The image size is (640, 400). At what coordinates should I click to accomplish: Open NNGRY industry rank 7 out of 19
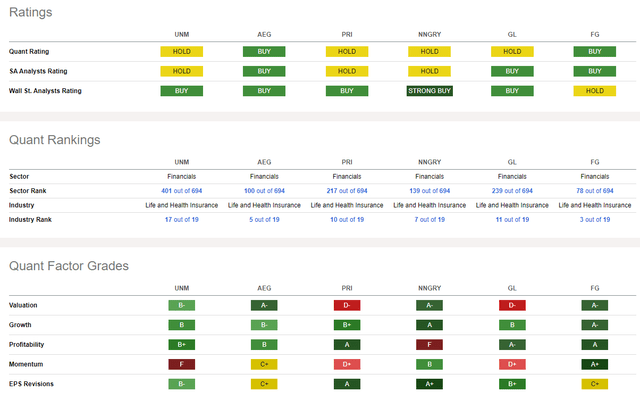(x=429, y=220)
